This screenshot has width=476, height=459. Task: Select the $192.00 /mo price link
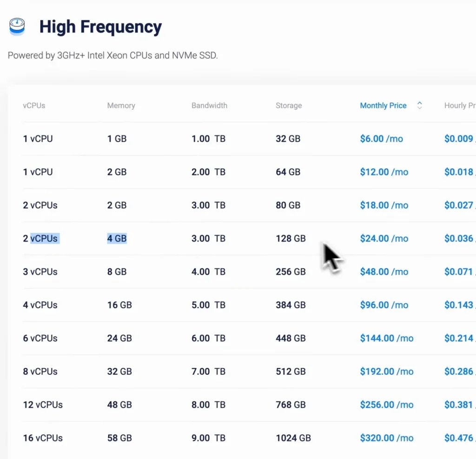point(387,372)
